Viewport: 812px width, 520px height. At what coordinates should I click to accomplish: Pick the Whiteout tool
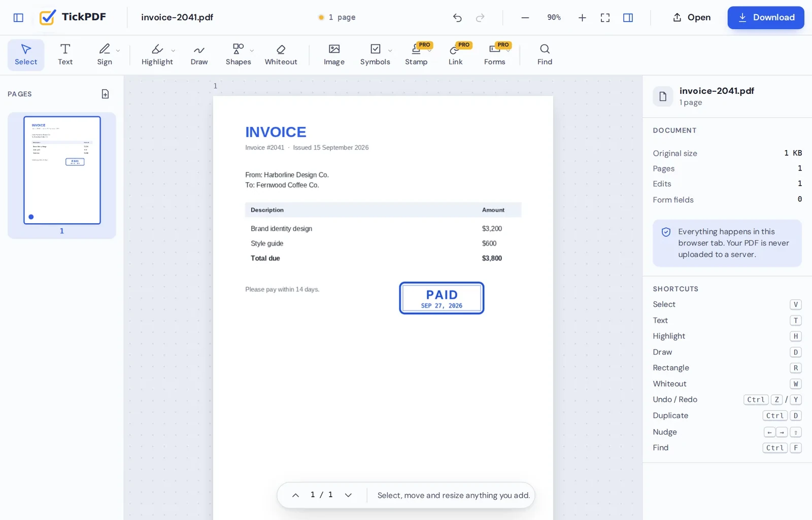point(281,55)
